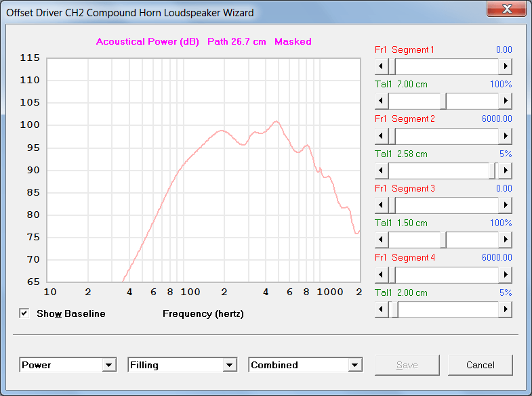Click the Path 26.7 cm label
The height and width of the screenshot is (396, 532).
click(237, 41)
